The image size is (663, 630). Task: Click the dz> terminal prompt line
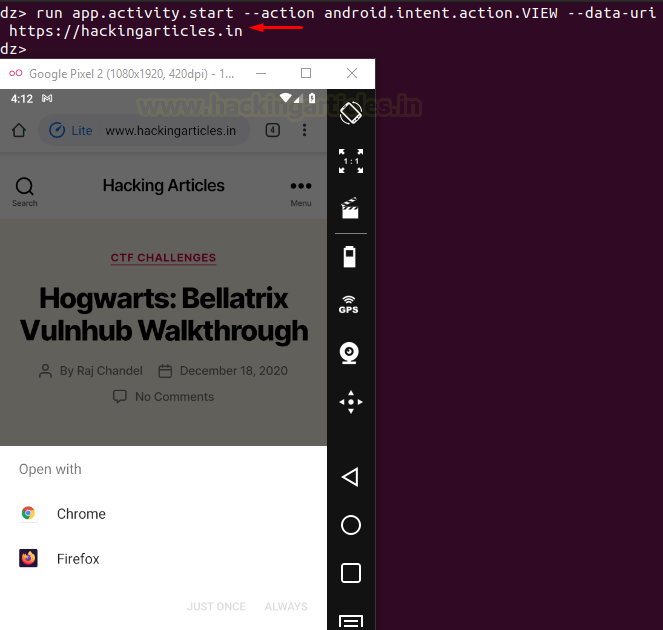coord(14,49)
